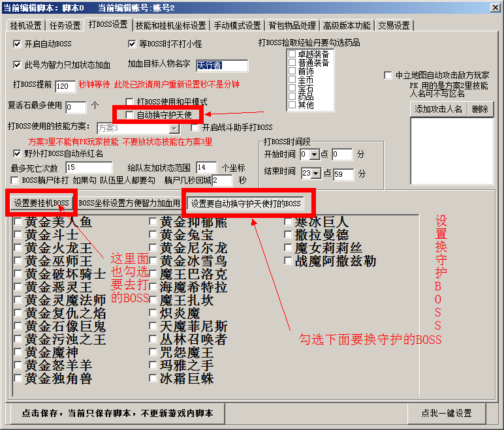Select 魔王巴洛克 in the boss list

click(x=153, y=274)
